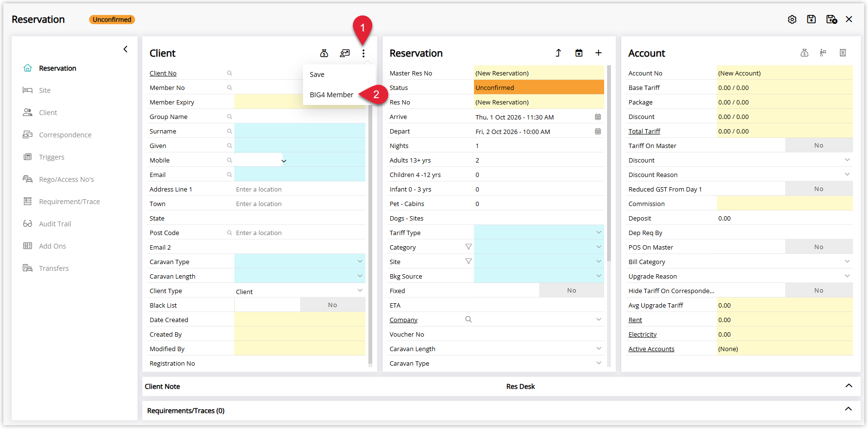Viewport: 868px width, 429px height.
Task: Click the document icon in Account panel
Action: click(843, 53)
